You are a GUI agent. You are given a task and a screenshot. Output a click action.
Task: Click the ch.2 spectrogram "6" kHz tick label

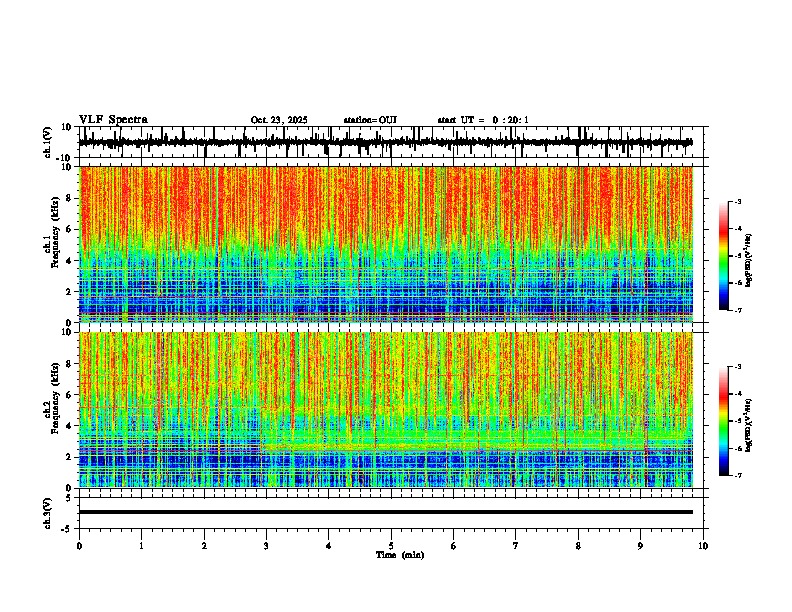click(69, 395)
